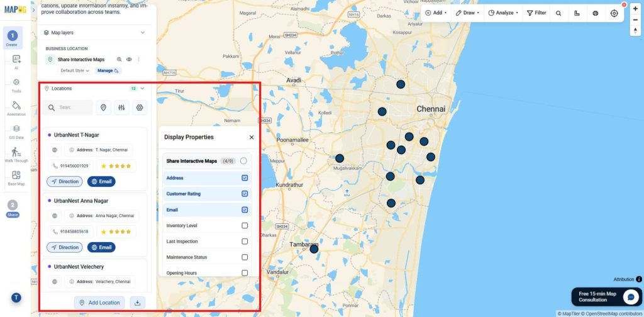Viewport: 644px width, 317px height.
Task: Open GIS Data in the sidebar
Action: tap(16, 132)
